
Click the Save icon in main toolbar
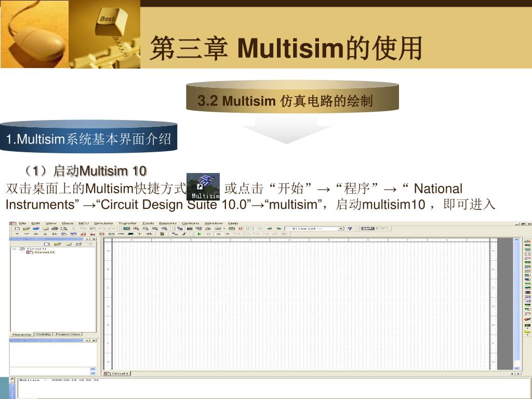coord(46,229)
